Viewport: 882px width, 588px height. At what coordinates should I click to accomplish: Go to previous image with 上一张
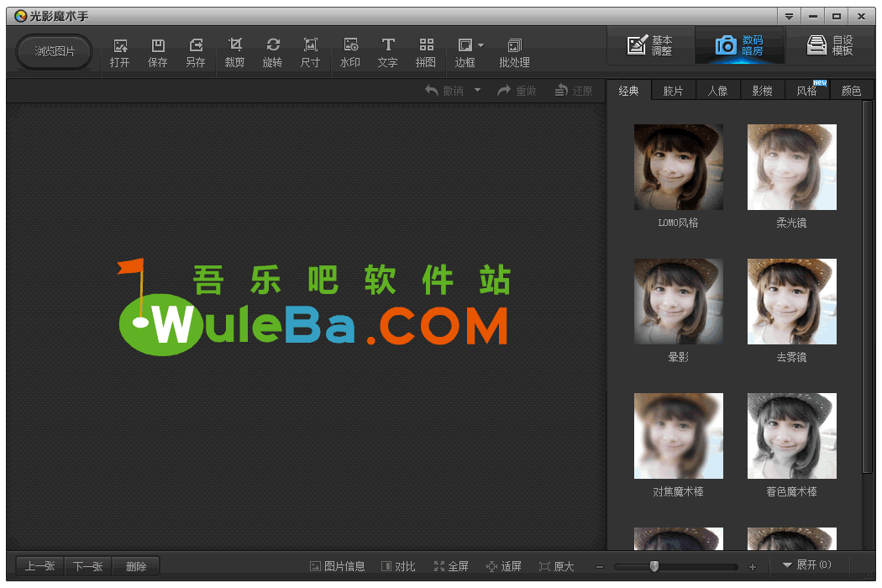click(x=40, y=566)
